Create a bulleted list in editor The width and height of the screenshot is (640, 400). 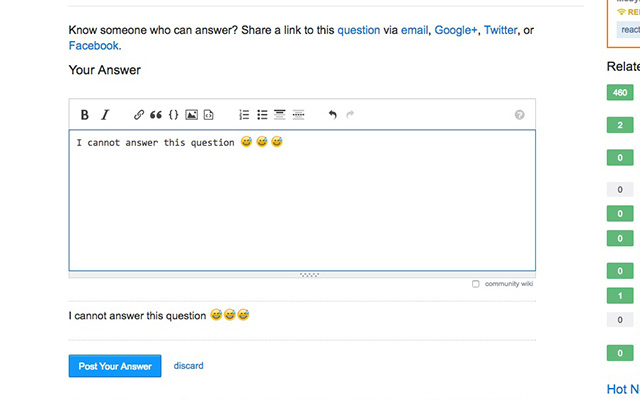tap(262, 115)
